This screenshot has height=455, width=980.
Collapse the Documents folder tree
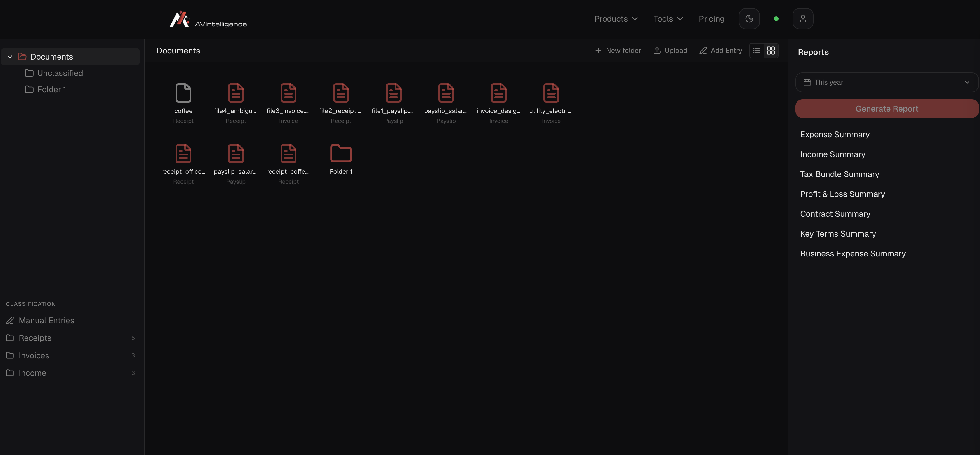(x=10, y=56)
